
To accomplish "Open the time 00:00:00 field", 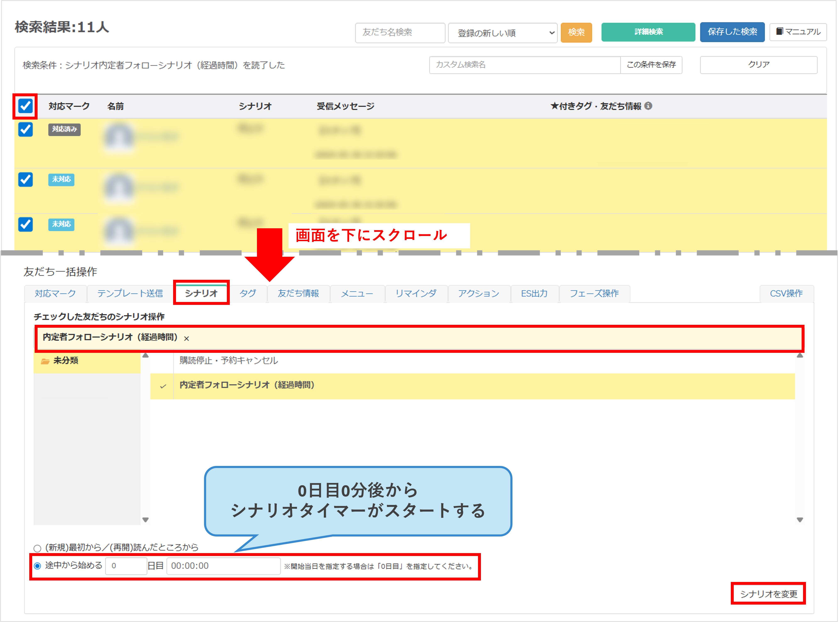I will (223, 566).
